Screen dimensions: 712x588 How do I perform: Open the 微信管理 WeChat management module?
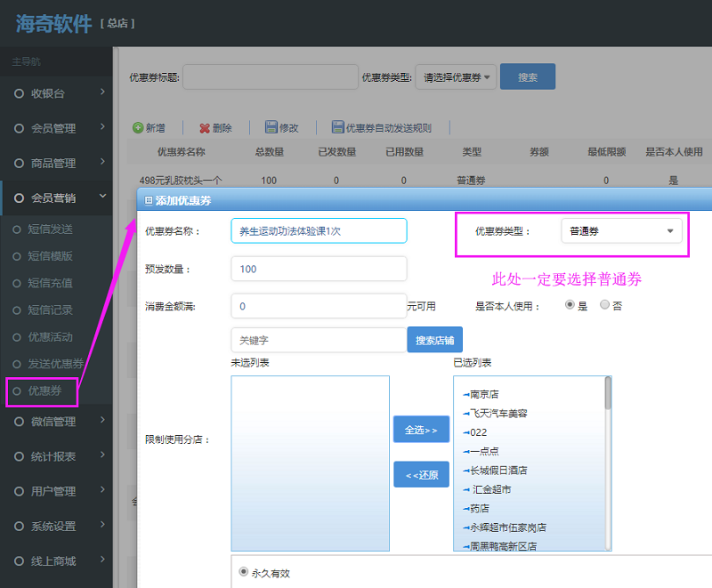pos(53,422)
